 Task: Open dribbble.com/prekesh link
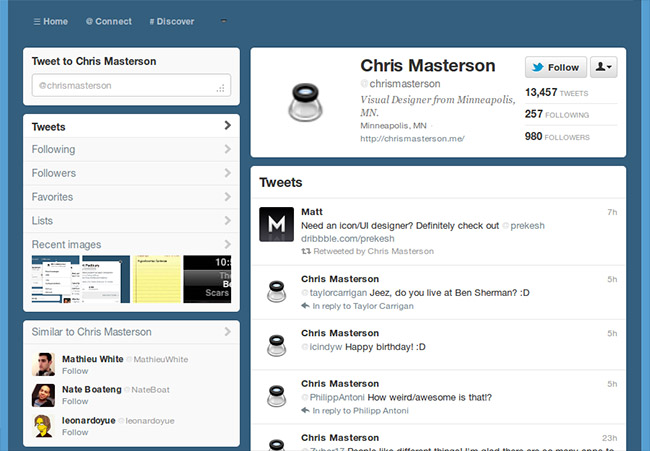[x=347, y=238]
